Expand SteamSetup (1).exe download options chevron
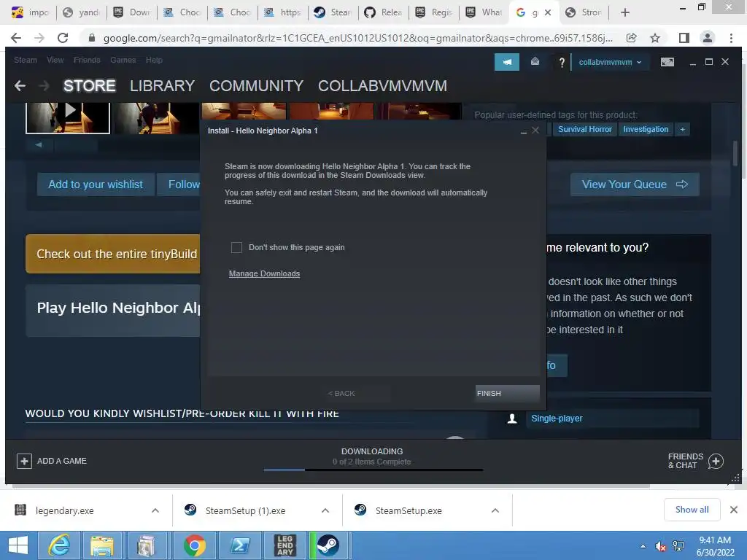This screenshot has height=560, width=747. 325,510
